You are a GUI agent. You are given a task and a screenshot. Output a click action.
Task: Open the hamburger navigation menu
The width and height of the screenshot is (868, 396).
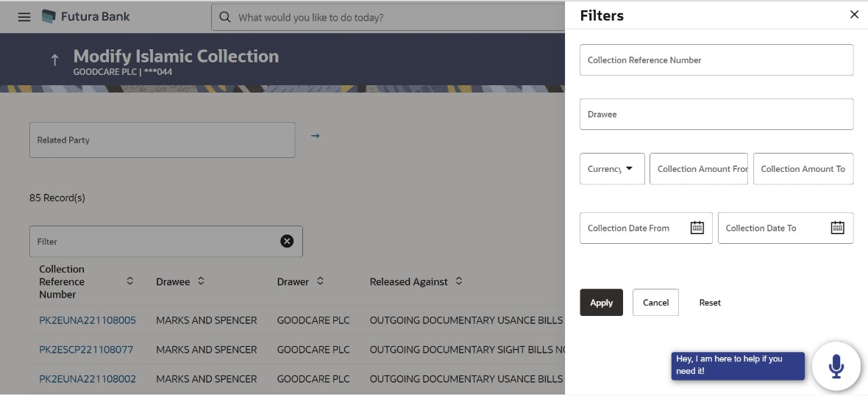[24, 17]
